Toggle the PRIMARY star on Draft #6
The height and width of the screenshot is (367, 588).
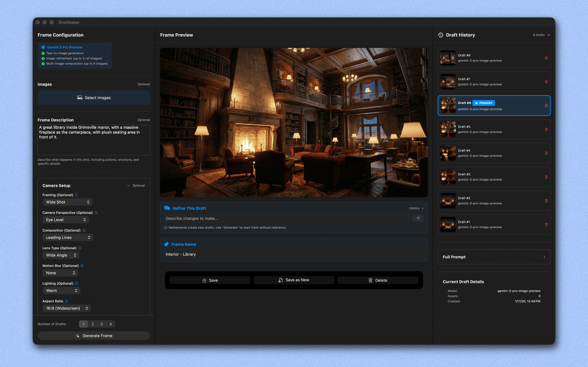pos(476,103)
